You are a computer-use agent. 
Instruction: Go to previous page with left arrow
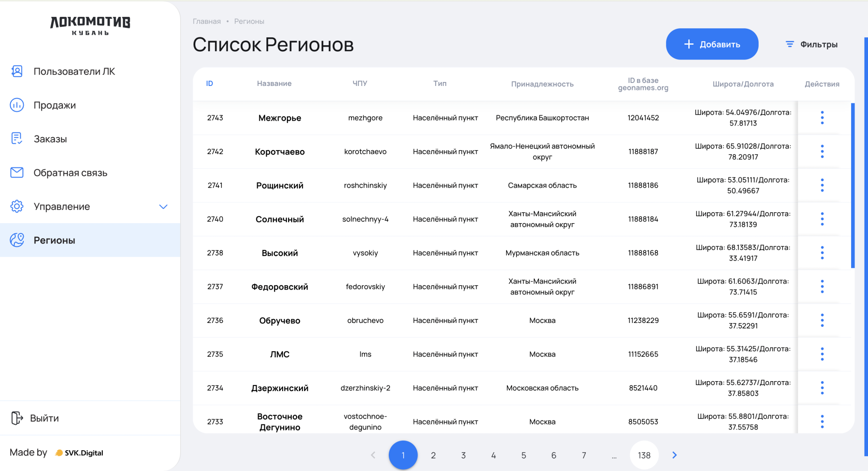tap(373, 455)
